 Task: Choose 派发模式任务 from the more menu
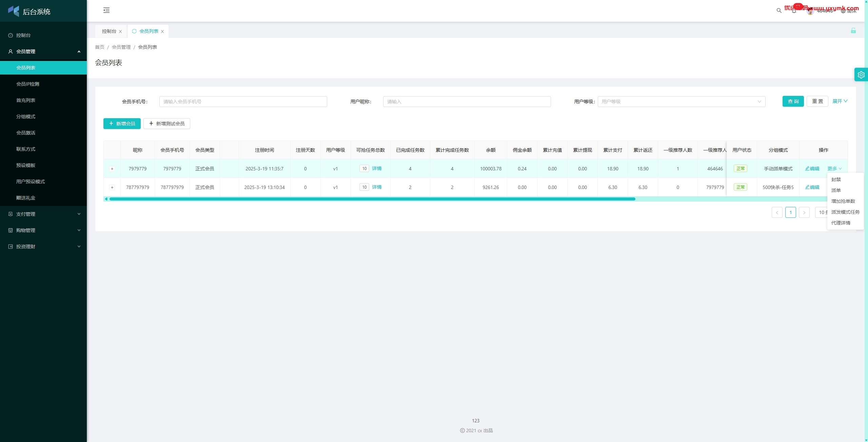coord(846,212)
